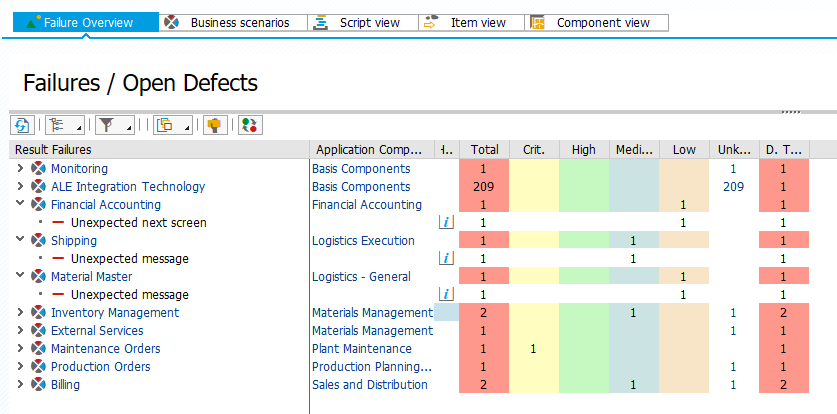Click info icon in Material Master's message row
Viewport: 837px width, 414px height.
(x=447, y=295)
